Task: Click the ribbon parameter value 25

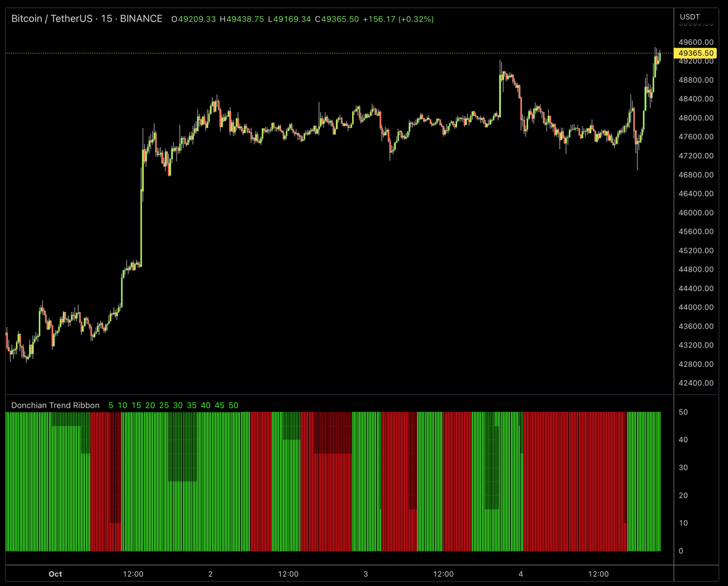Action: [164, 405]
